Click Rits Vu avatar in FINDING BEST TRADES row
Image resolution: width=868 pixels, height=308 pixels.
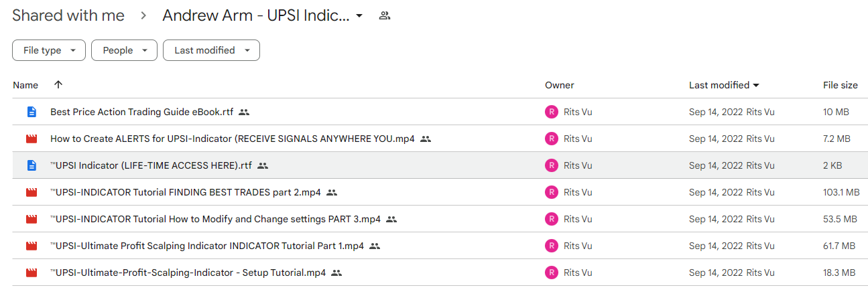pos(552,192)
